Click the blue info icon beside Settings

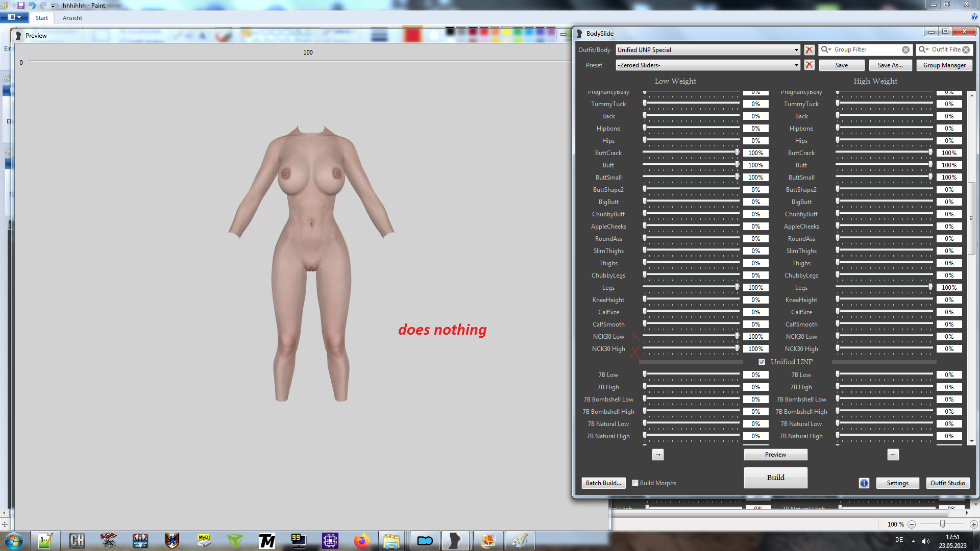[x=864, y=483]
